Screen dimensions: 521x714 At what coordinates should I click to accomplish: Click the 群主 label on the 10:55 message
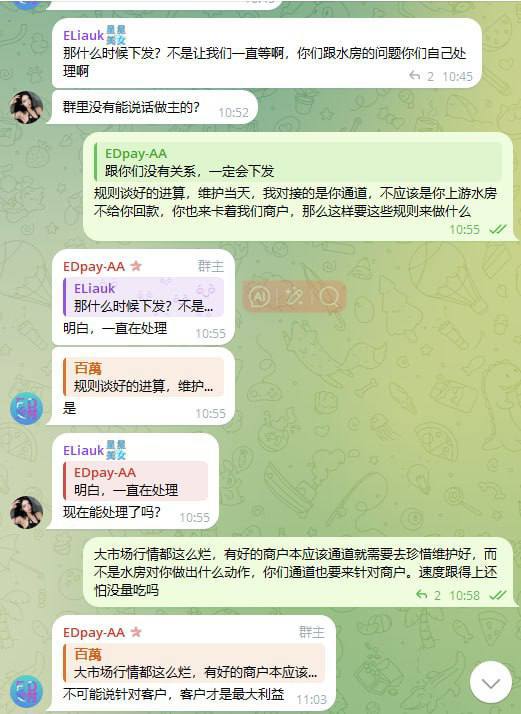coord(210,266)
